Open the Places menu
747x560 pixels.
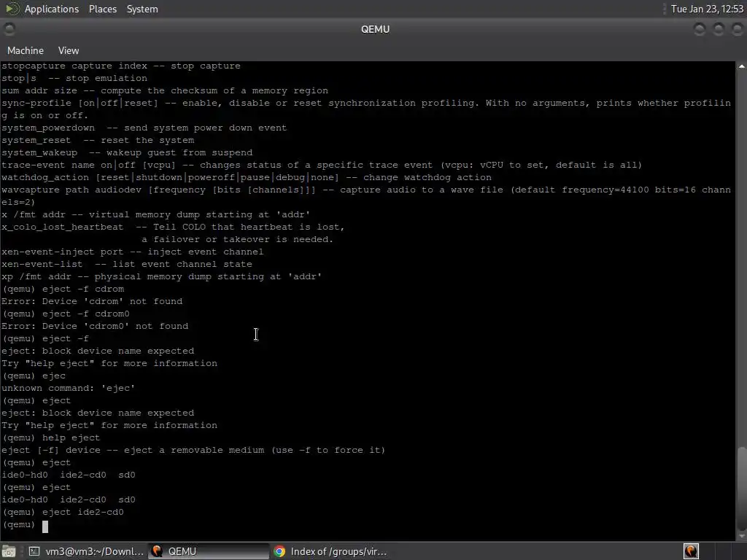tap(102, 9)
